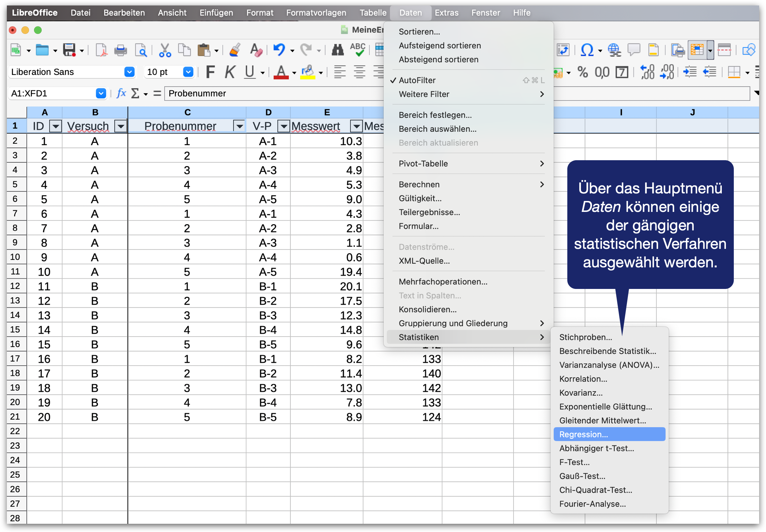Open Find and Replace binoculars icon
766x532 pixels.
tap(337, 50)
